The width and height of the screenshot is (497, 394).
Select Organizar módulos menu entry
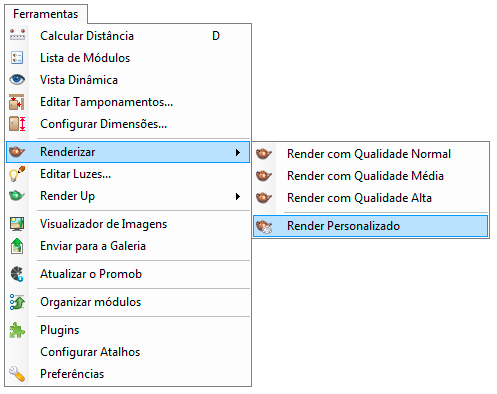click(128, 302)
